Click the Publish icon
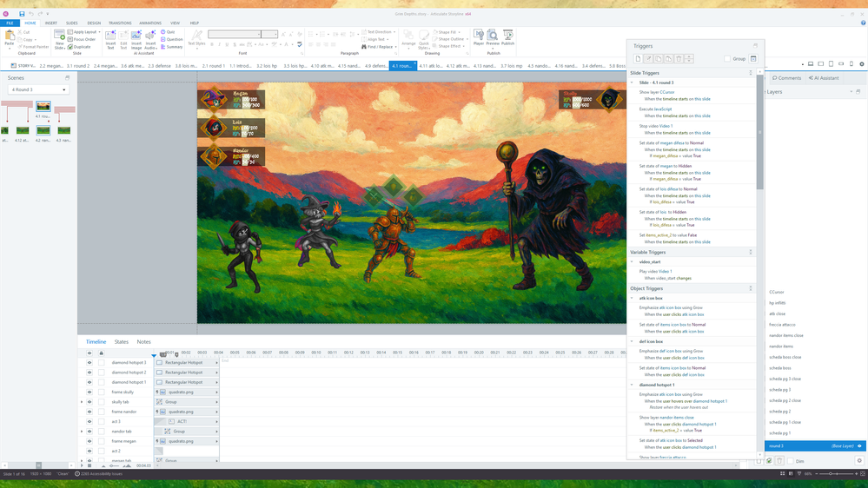Screen dimensions: 868x488 (507, 37)
